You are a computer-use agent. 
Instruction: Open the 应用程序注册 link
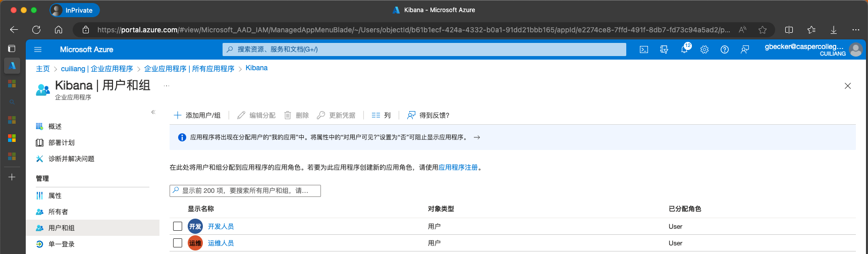click(458, 168)
